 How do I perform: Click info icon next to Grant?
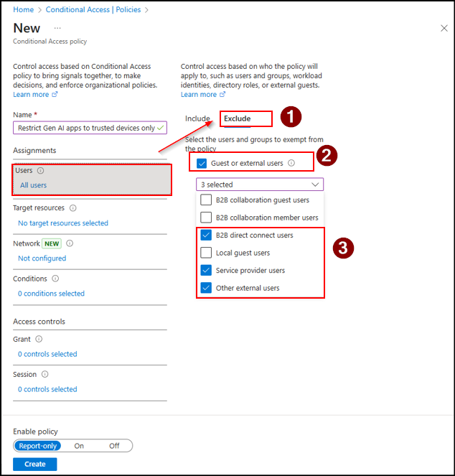tap(39, 339)
